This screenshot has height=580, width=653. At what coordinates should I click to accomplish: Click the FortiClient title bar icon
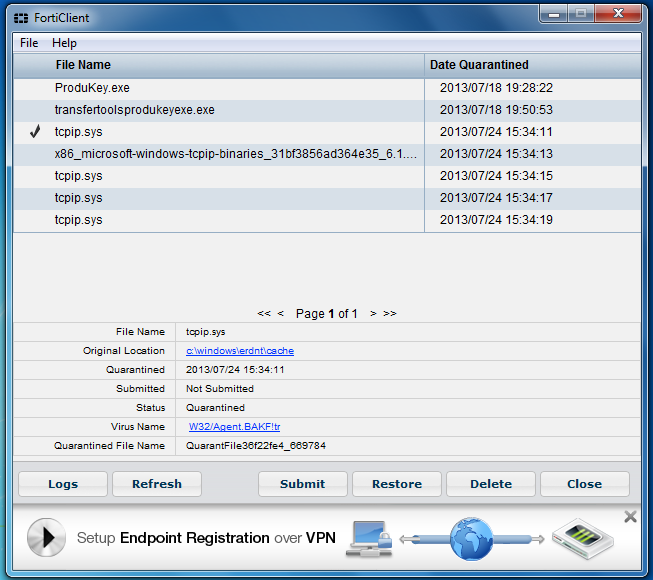pos(21,18)
